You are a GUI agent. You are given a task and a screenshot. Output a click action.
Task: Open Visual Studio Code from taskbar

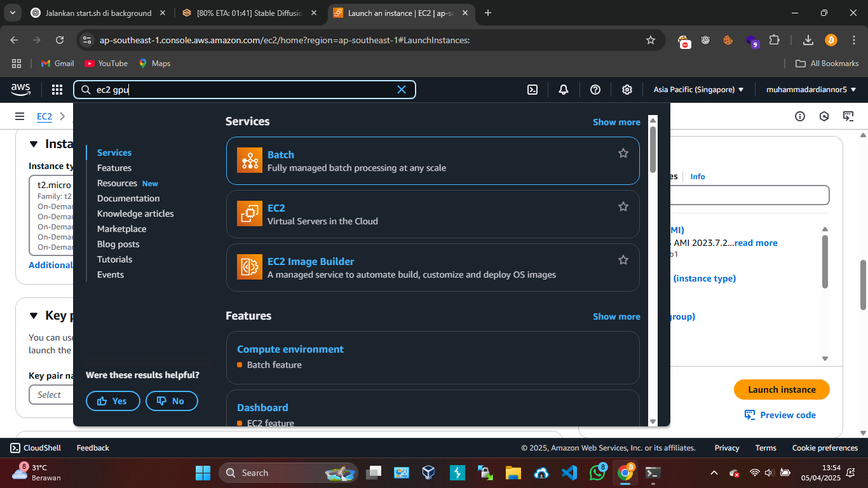click(x=569, y=473)
